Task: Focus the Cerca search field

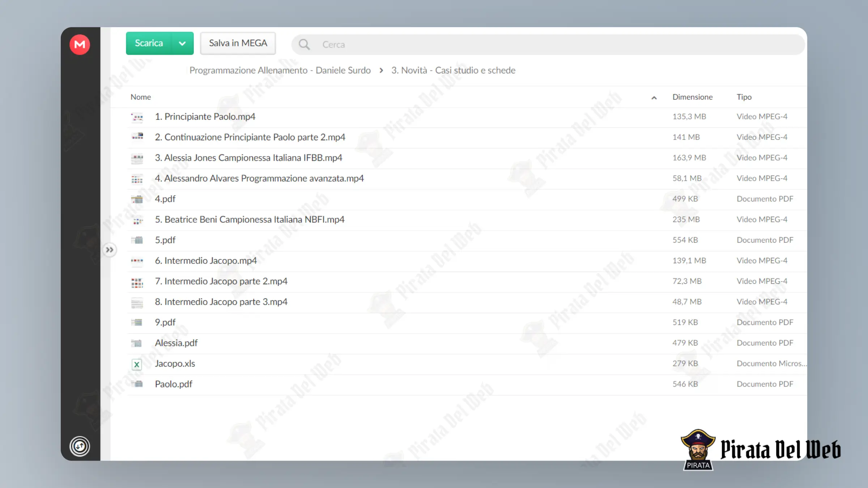Action: [548, 44]
